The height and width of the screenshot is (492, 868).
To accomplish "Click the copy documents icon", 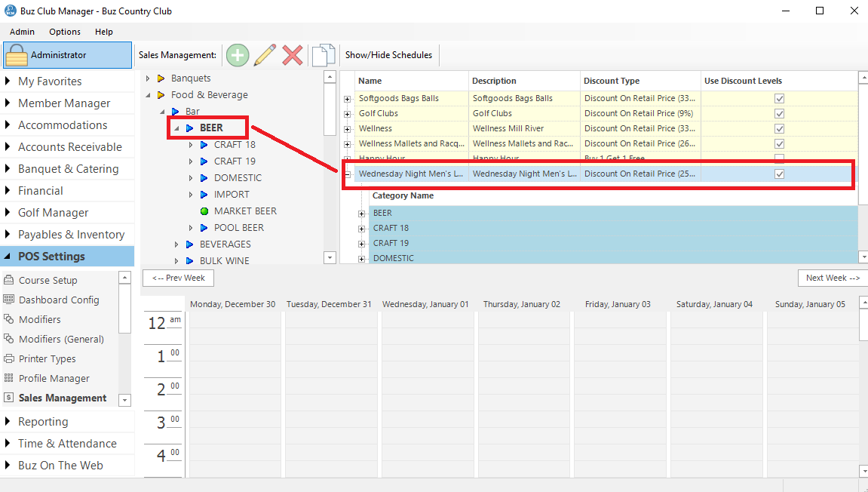I will click(x=324, y=55).
